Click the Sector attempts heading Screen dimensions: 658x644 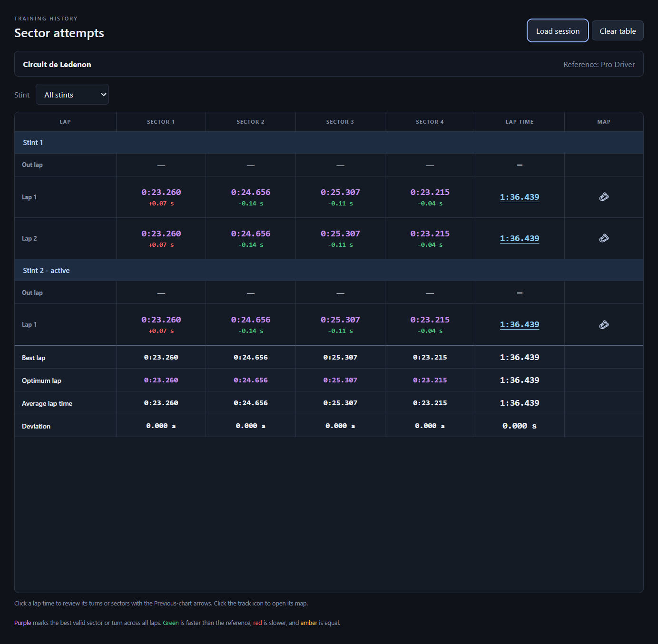pyautogui.click(x=59, y=33)
